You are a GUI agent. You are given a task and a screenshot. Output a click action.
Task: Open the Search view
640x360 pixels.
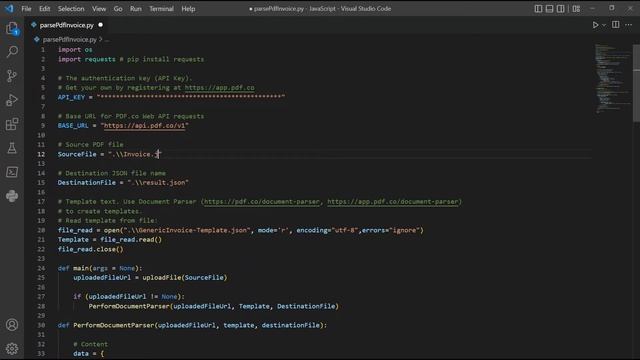pyautogui.click(x=12, y=51)
